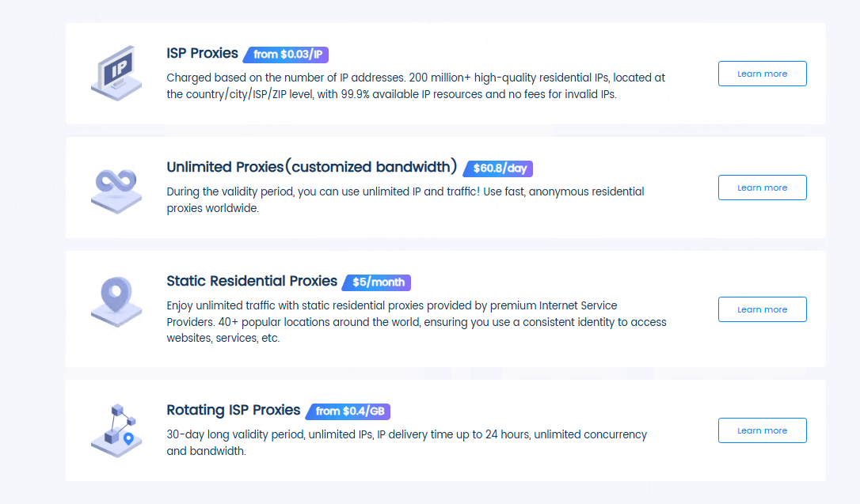Click the ISP Proxies monitor icon
860x504 pixels.
tap(116, 74)
